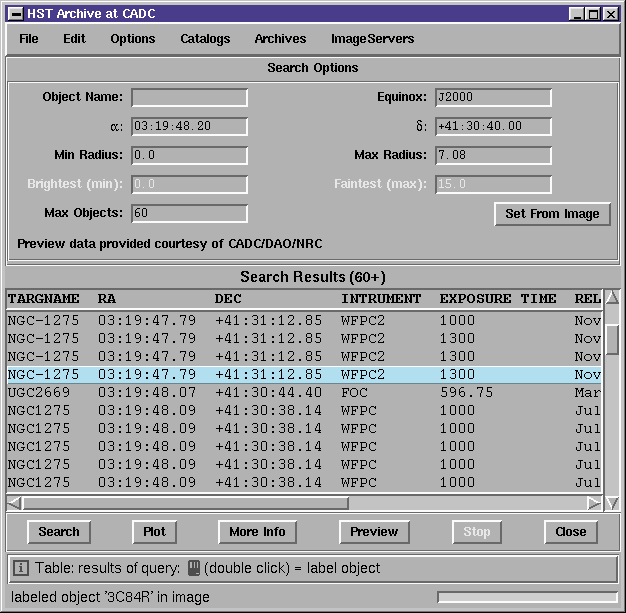The height and width of the screenshot is (613, 626).
Task: Click the Object Name input field
Action: point(190,97)
